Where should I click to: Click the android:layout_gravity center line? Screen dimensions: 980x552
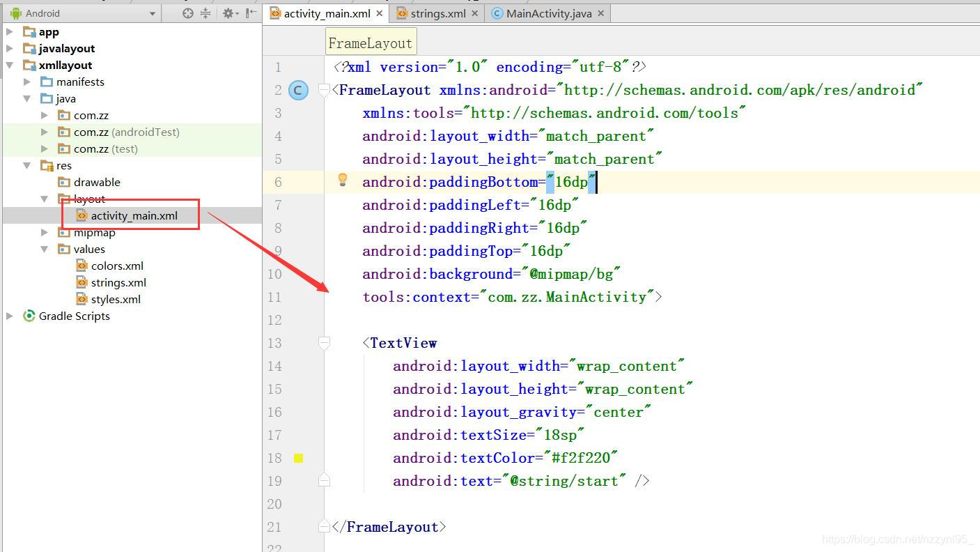pos(522,412)
